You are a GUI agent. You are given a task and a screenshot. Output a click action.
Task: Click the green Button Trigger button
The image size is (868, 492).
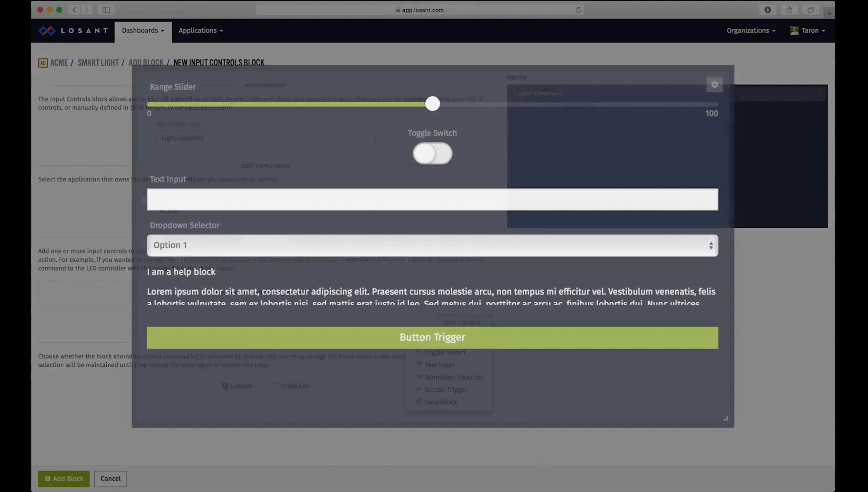click(432, 337)
